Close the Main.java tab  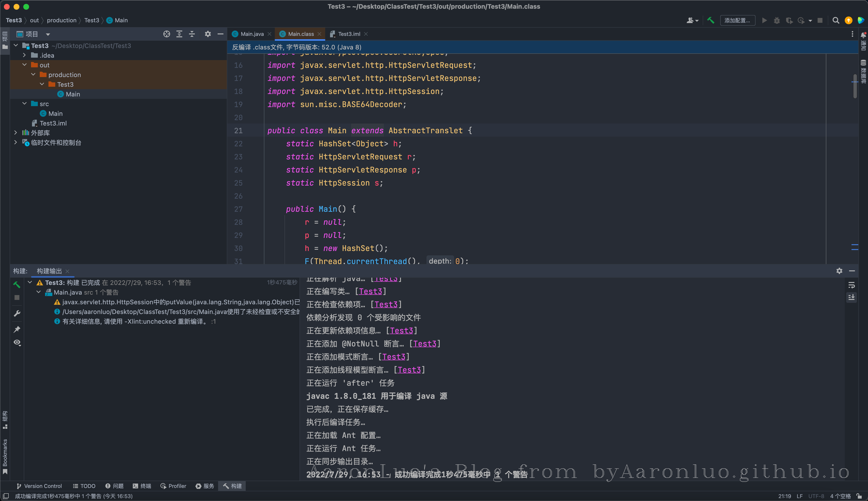tap(269, 34)
